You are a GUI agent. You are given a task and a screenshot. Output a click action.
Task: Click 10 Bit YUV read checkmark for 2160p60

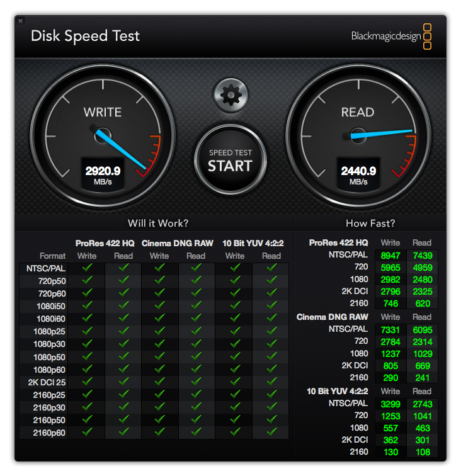tap(272, 432)
